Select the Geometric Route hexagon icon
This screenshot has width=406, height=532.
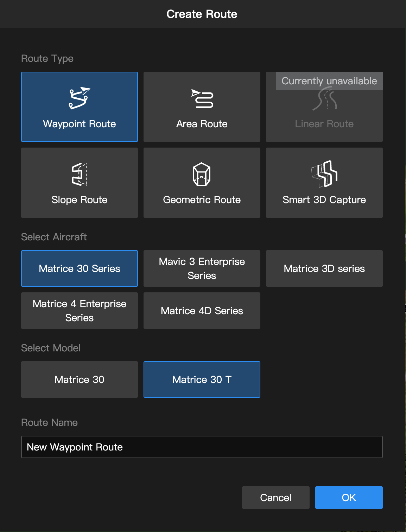(x=202, y=174)
